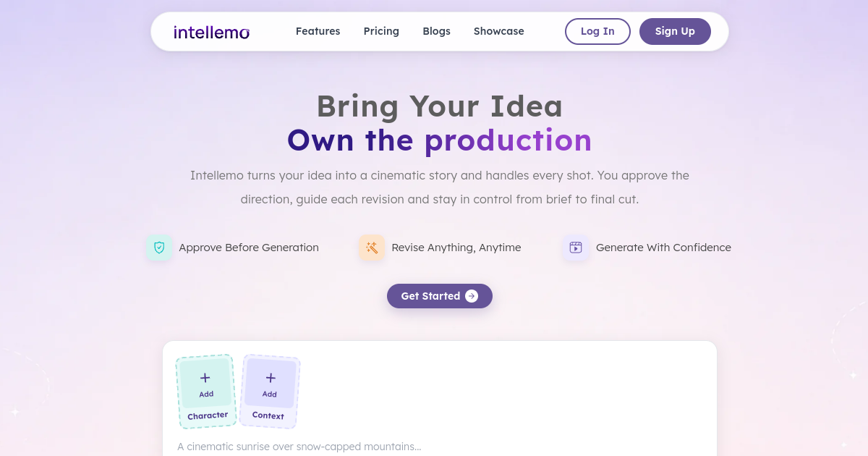Go to the Blogs section
Screen dimensions: 868x456
point(436,31)
